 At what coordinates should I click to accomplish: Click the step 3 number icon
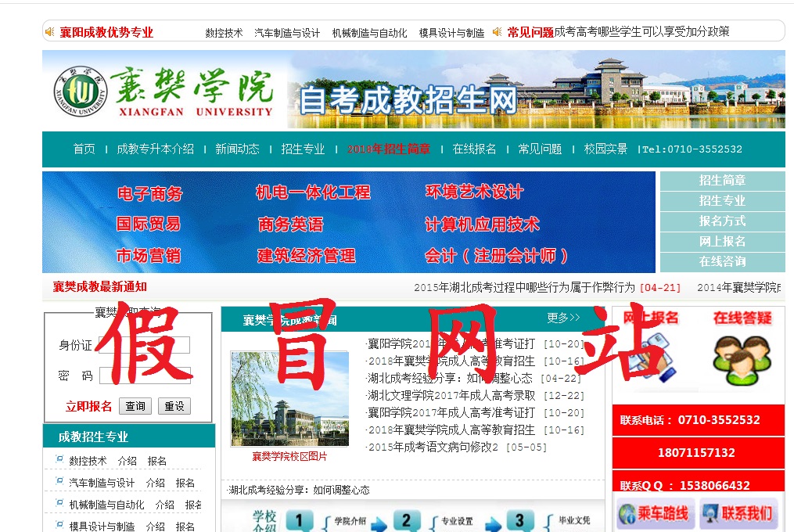point(519,520)
